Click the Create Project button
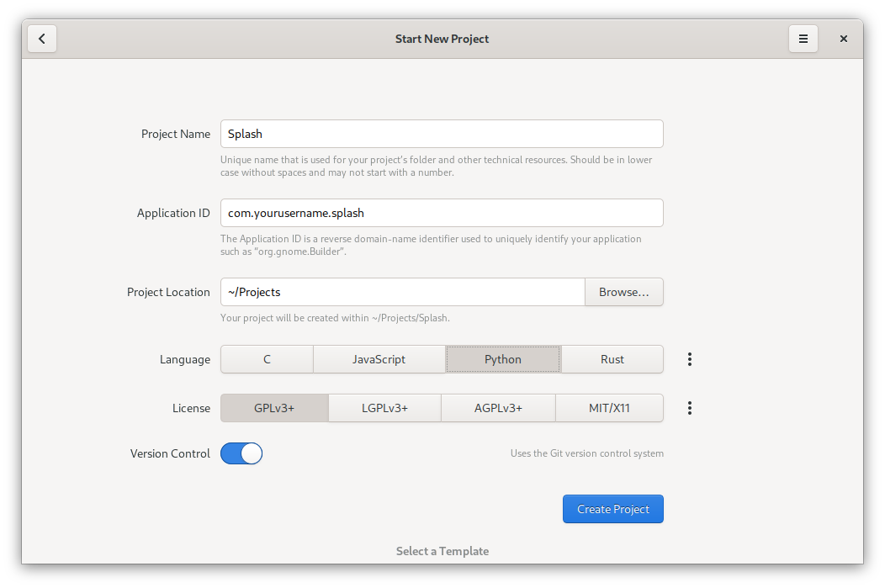 tap(613, 509)
